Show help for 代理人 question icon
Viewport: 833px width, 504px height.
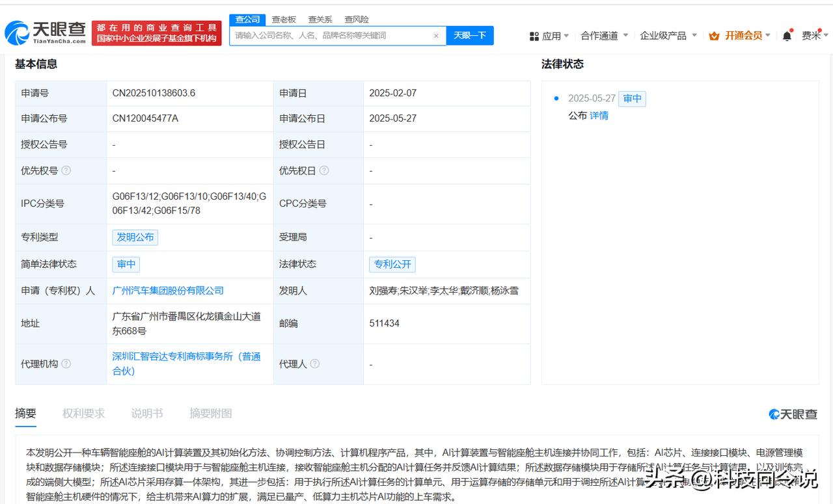[315, 364]
